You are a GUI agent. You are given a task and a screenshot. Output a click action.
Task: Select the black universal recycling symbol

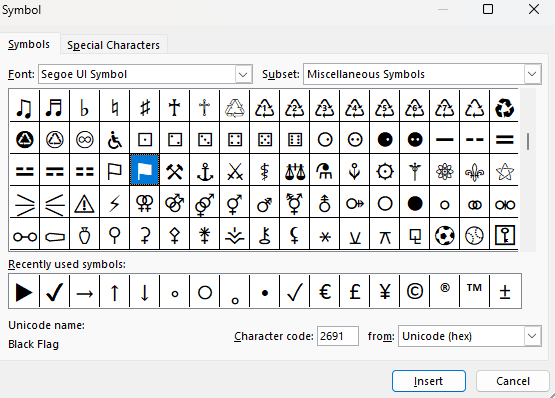[504, 107]
